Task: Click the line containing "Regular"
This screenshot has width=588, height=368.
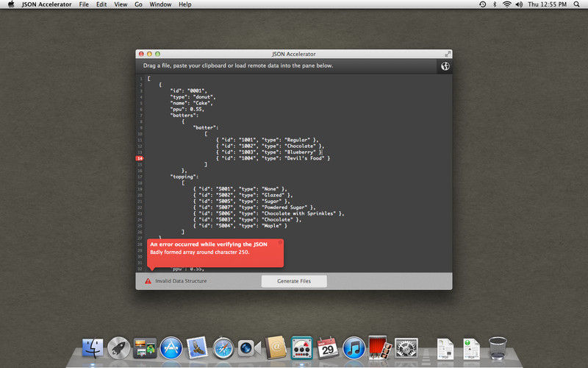Action: point(268,140)
